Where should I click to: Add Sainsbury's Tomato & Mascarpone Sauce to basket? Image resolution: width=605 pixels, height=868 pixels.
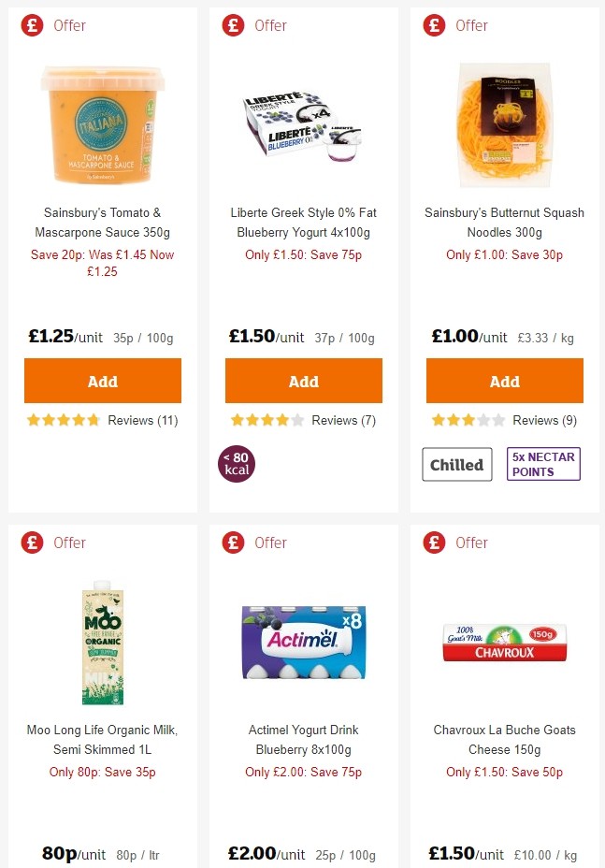tap(102, 381)
